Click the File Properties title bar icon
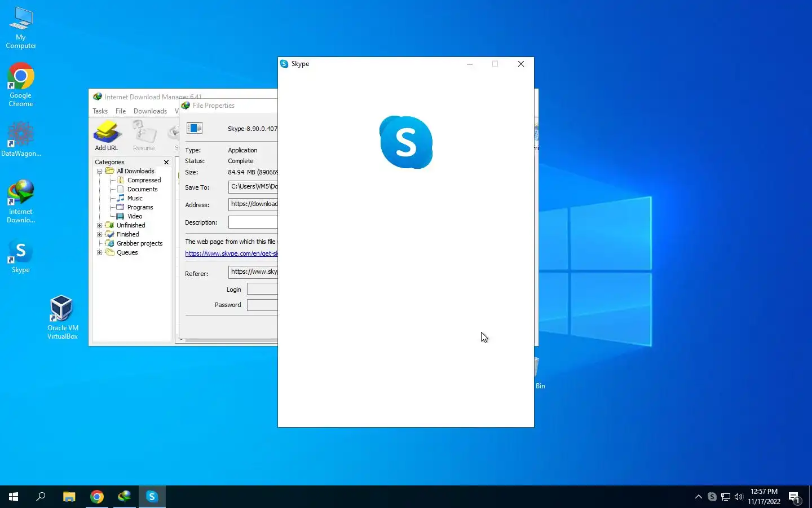Image resolution: width=812 pixels, height=508 pixels. click(186, 106)
